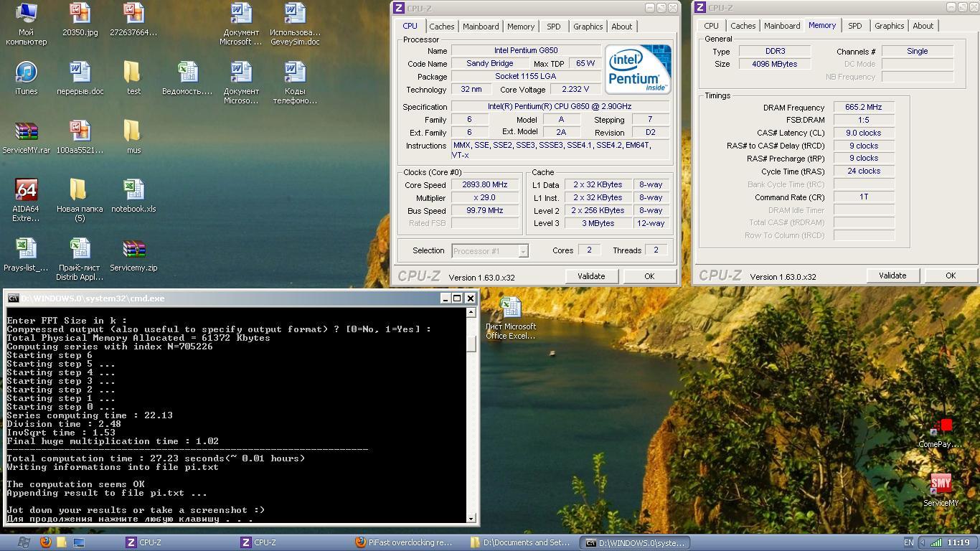This screenshot has height=551, width=980.
Task: Click the Bus Speed value 99.79 MHz
Action: click(x=486, y=211)
